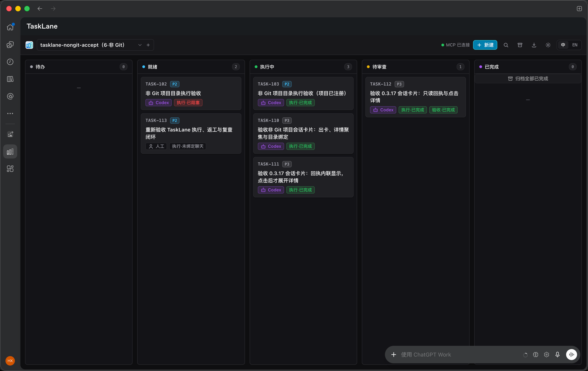The width and height of the screenshot is (588, 371).
Task: Open the apps grid icon in sidebar
Action: 10,169
